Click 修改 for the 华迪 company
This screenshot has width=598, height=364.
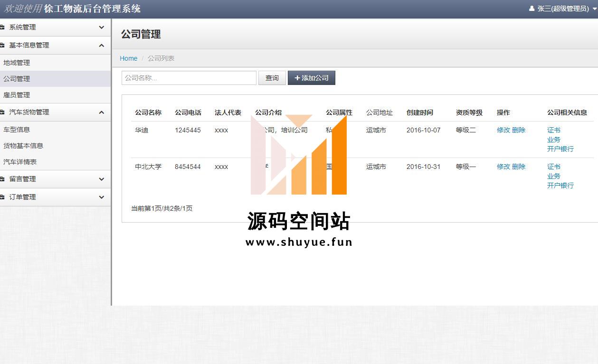pos(503,130)
